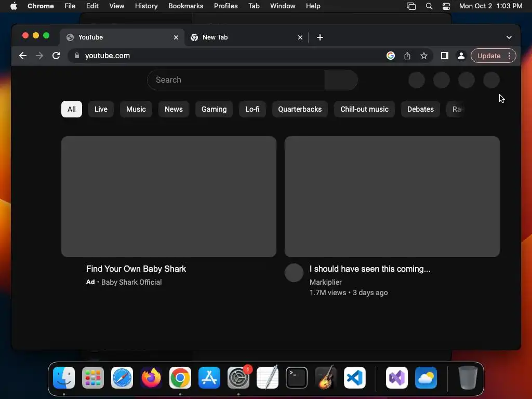Open Terminal from the Dock
This screenshot has height=399, width=532.
297,378
